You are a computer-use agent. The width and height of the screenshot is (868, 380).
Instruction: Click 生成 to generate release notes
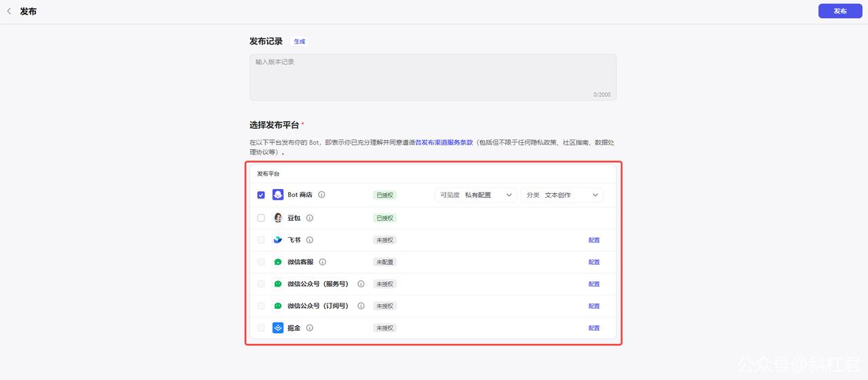point(299,41)
